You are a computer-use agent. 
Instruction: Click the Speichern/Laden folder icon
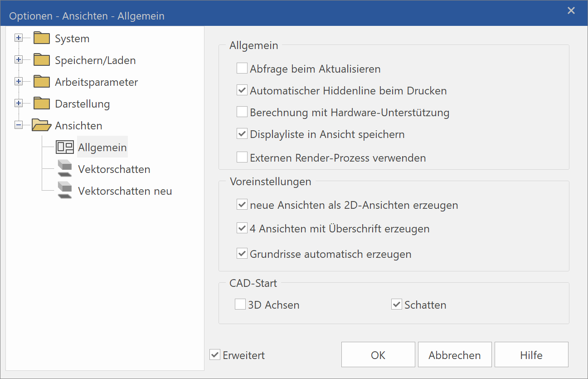click(41, 60)
